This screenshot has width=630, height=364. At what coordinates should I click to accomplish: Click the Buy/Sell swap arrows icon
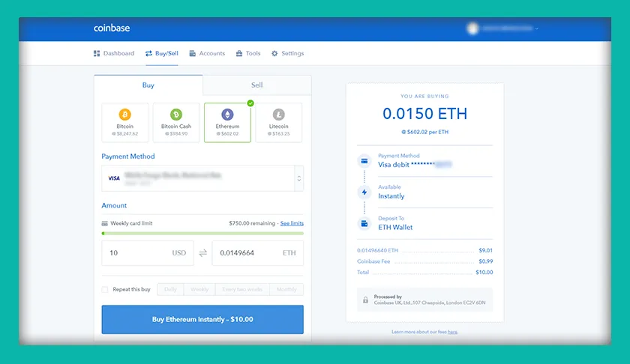[x=148, y=53]
